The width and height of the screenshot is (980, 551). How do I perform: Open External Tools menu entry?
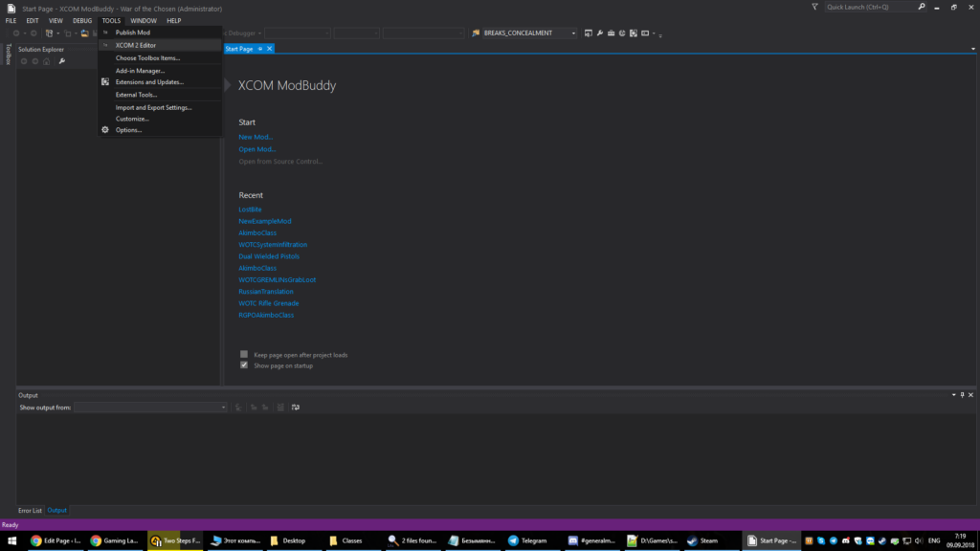coord(160,95)
